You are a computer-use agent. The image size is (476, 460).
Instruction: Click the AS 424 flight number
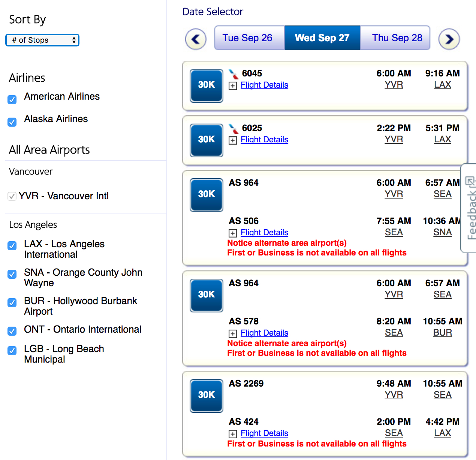pos(244,422)
